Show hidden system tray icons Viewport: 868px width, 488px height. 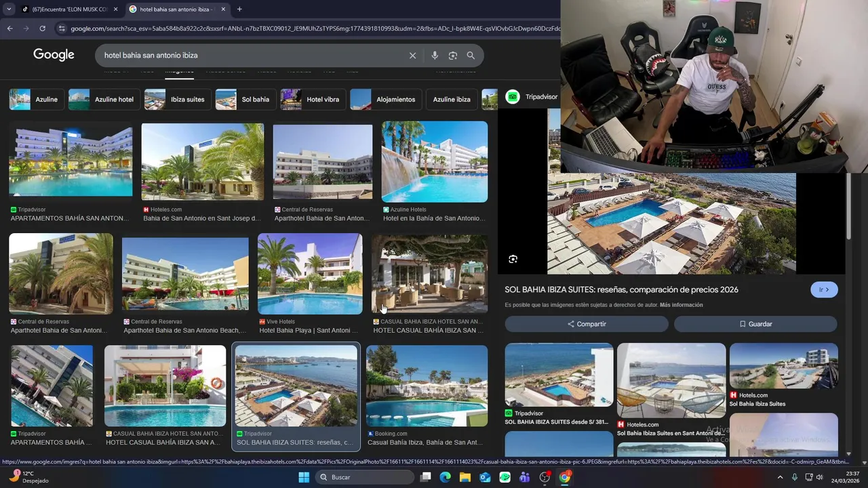point(780,477)
